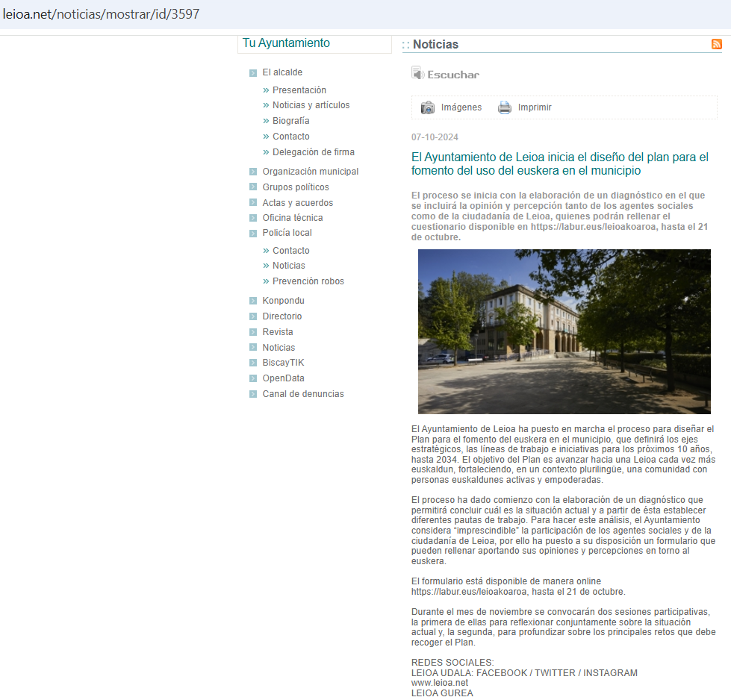Viewport: 731px width, 700px height.
Task: Click the square bullet beside Policía local
Action: pyautogui.click(x=253, y=234)
